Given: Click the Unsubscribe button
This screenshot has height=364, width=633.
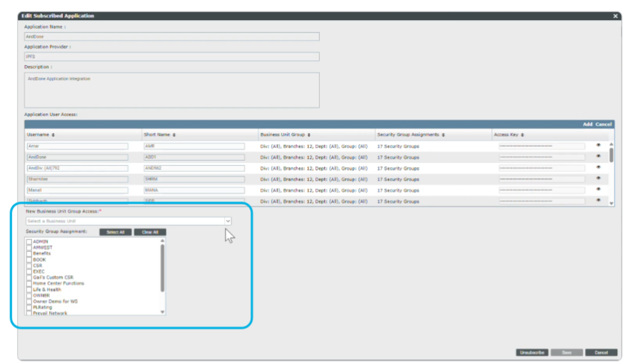Looking at the screenshot, I should point(531,353).
